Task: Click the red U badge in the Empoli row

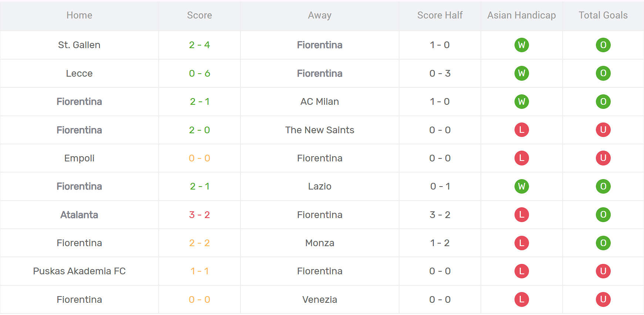Action: [x=603, y=158]
